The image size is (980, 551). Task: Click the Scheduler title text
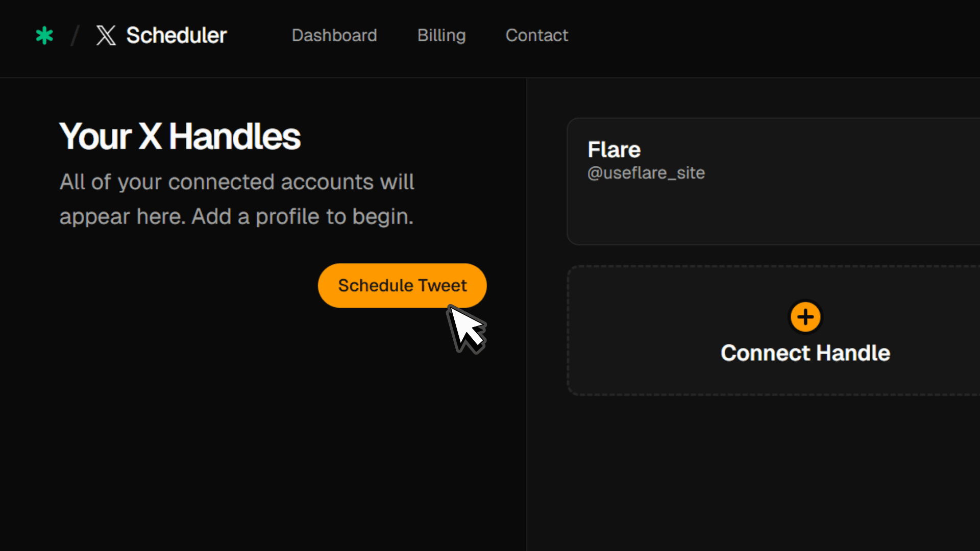[x=177, y=35]
